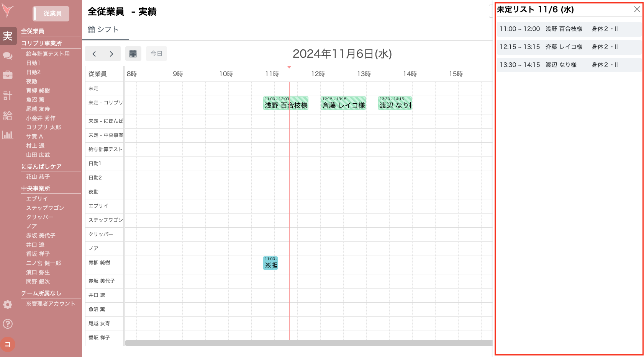Image resolution: width=644 pixels, height=357 pixels.
Task: Open settings gear icon in sidebar
Action: tap(8, 305)
